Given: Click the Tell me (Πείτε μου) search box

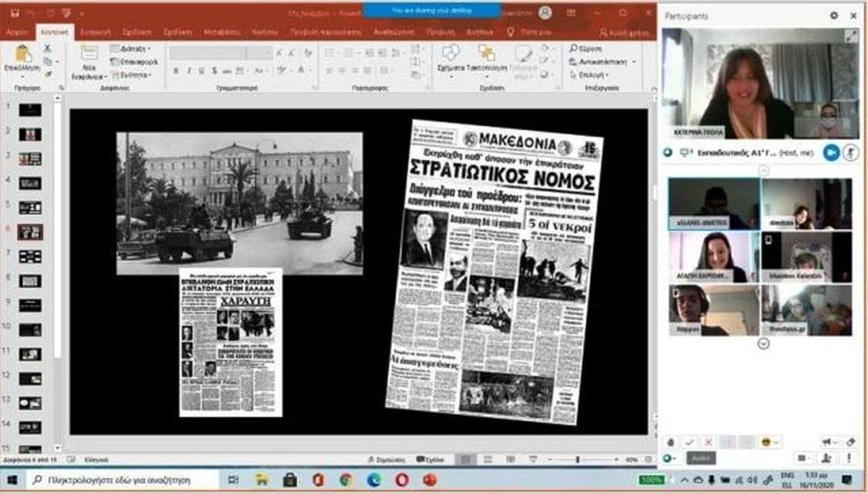Looking at the screenshot, I should [x=529, y=32].
